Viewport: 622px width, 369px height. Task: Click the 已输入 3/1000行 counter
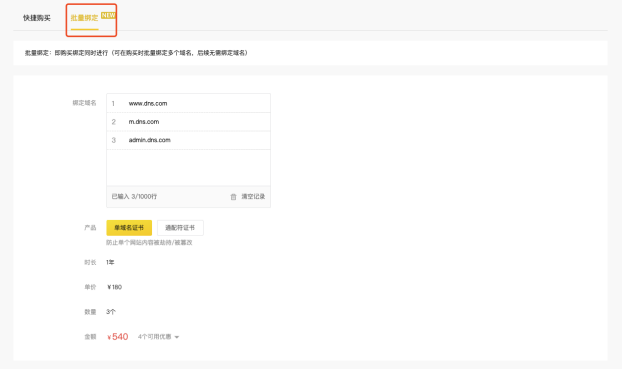click(x=134, y=196)
